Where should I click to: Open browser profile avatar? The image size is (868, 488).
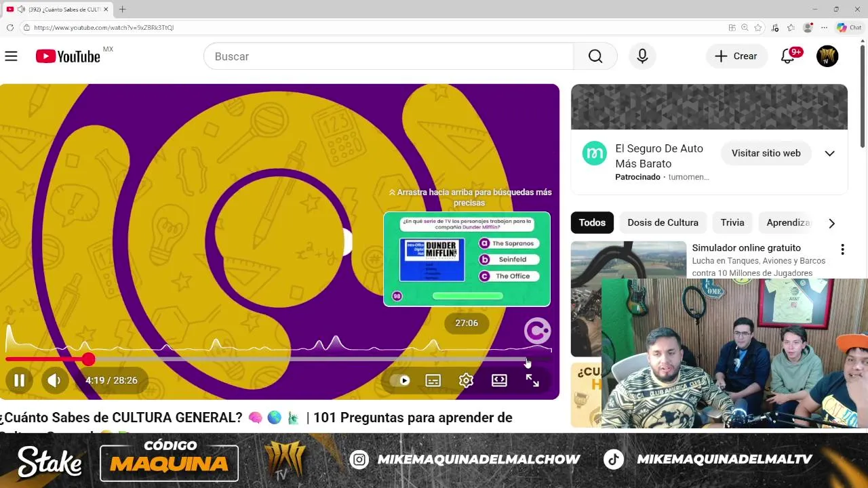[x=808, y=28]
